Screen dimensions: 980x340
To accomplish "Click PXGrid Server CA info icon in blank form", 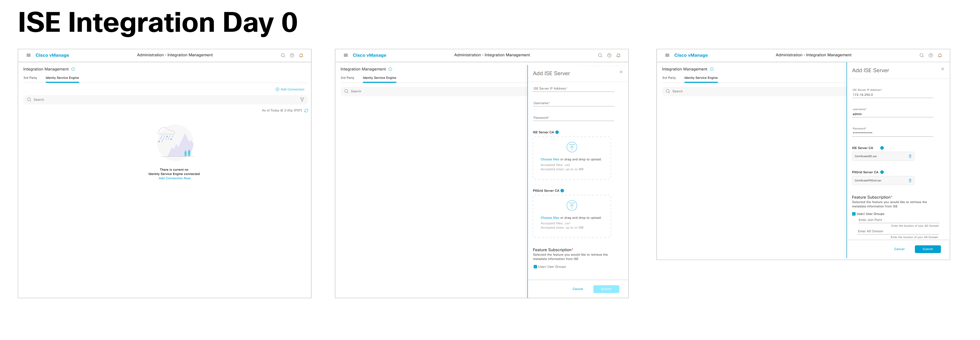I will [562, 191].
